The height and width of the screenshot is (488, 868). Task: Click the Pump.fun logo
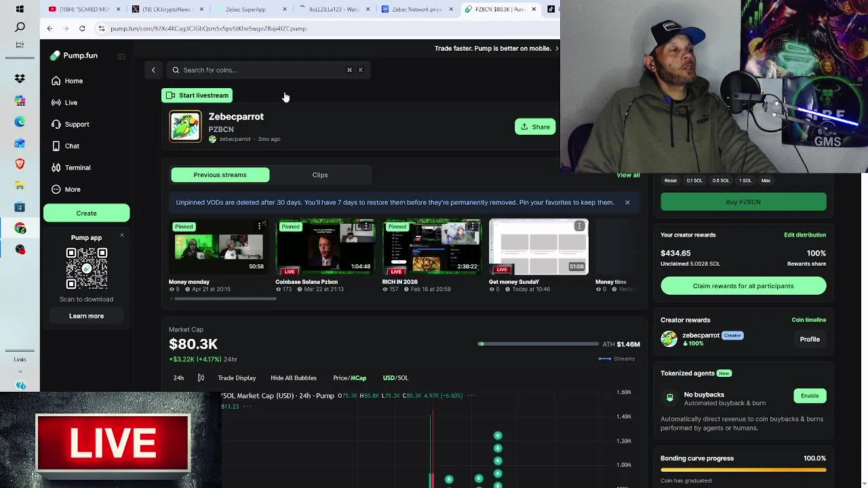(74, 56)
